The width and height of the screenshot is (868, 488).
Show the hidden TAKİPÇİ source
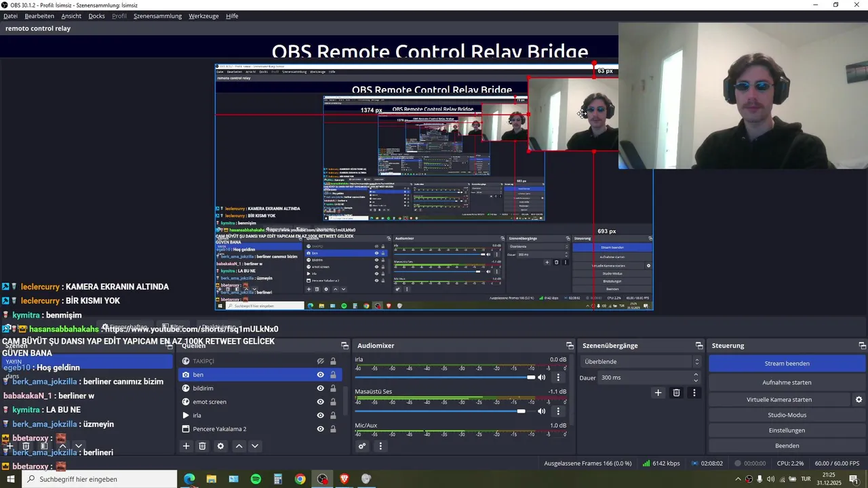pyautogui.click(x=321, y=361)
